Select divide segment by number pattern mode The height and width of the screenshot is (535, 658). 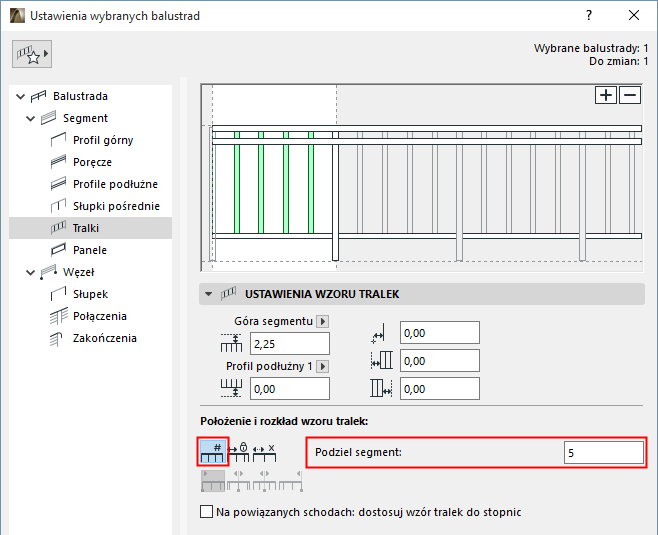coord(212,452)
